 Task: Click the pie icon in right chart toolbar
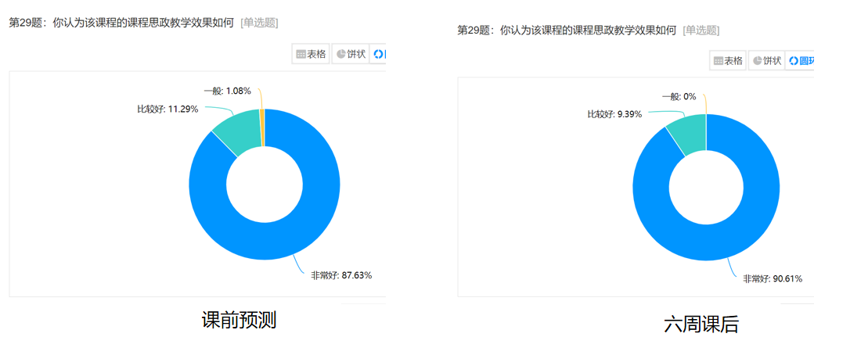pyautogui.click(x=757, y=61)
